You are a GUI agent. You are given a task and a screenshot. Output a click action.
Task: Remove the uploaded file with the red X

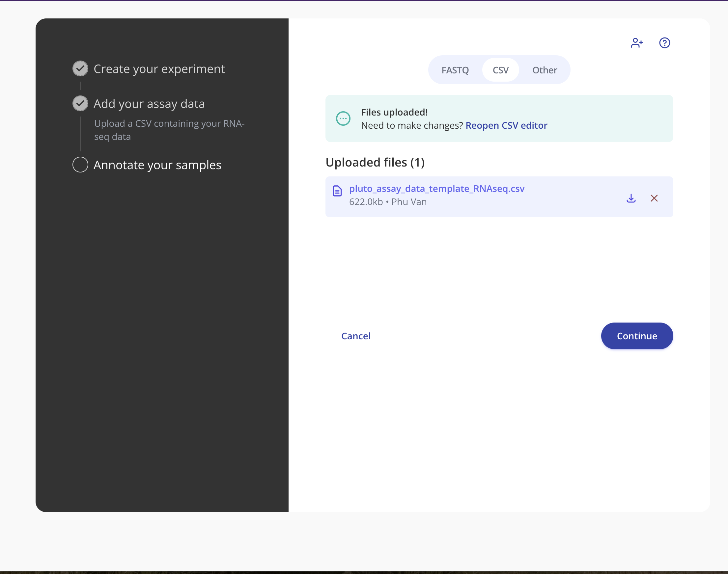point(654,198)
